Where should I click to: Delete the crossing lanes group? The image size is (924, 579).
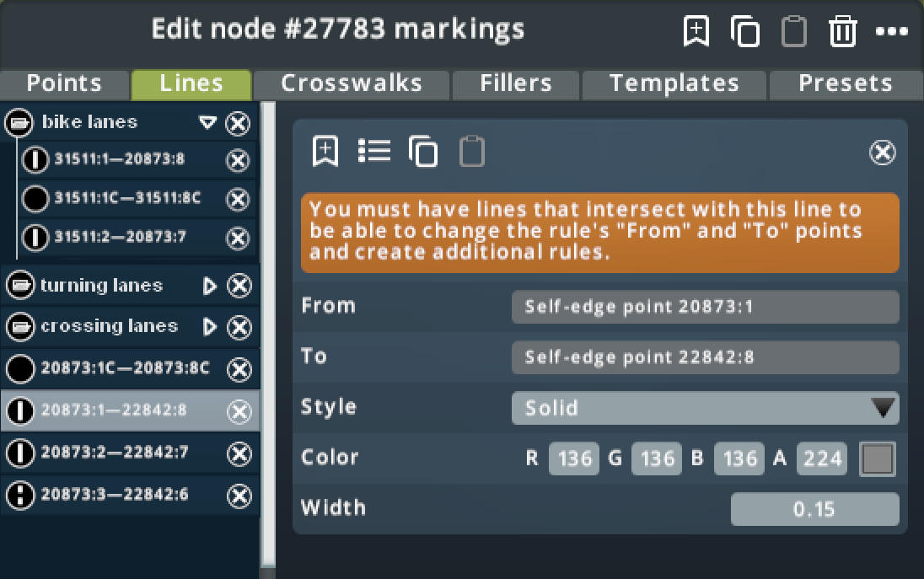coord(239,328)
